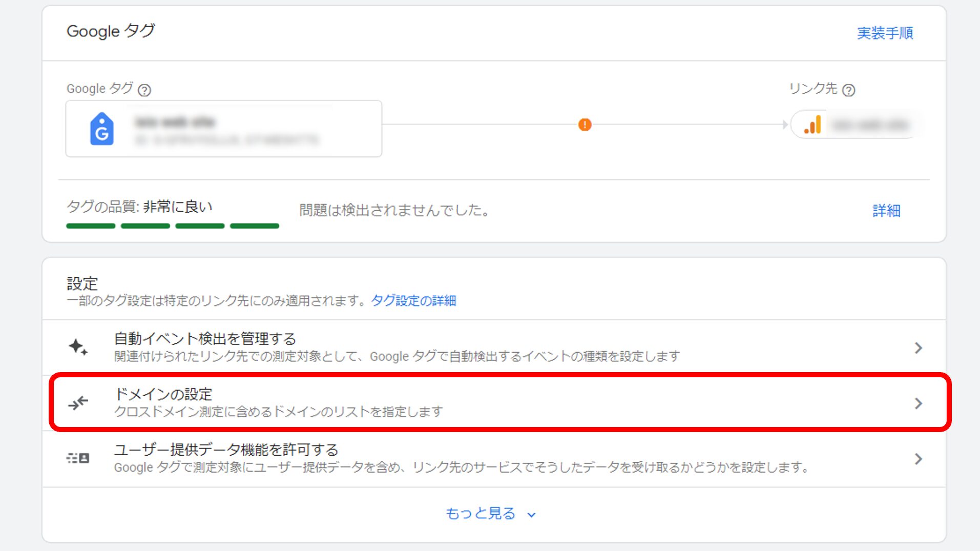This screenshot has height=551, width=980.
Task: Open the 実装手順 link
Action: click(x=885, y=33)
